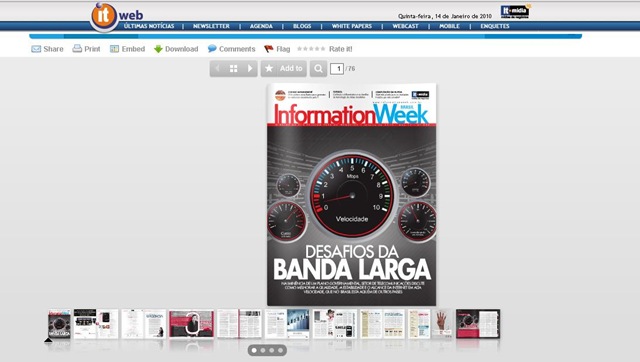Select the second page spread thumbnail
640x362 pixels.
96,324
